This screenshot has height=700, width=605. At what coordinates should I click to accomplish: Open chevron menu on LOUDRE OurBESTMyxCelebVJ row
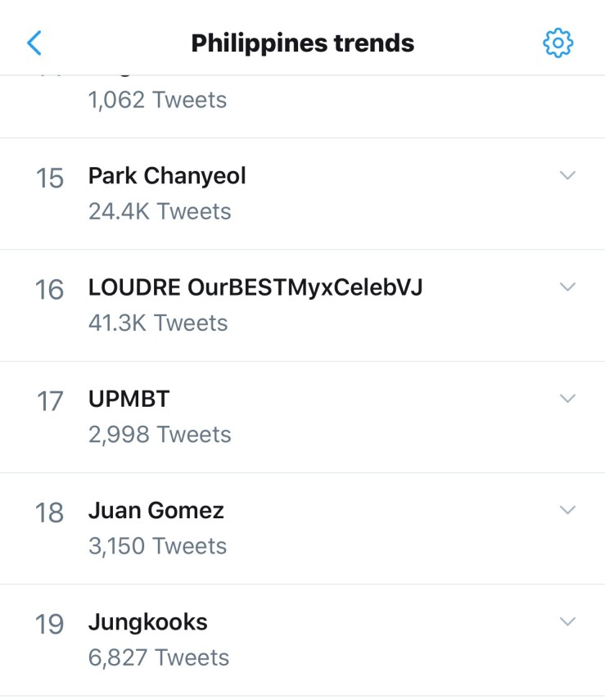[x=567, y=287]
